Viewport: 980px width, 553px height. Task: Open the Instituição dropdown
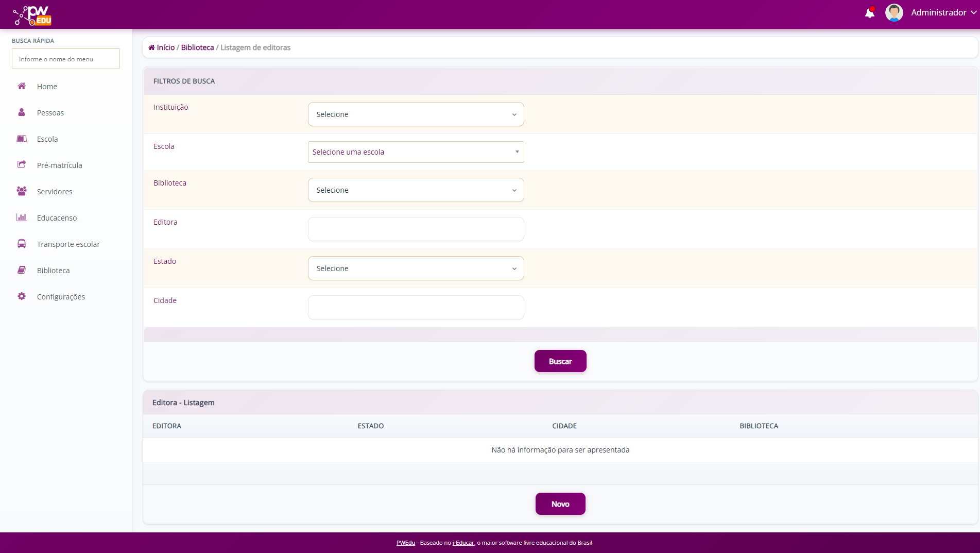[416, 114]
